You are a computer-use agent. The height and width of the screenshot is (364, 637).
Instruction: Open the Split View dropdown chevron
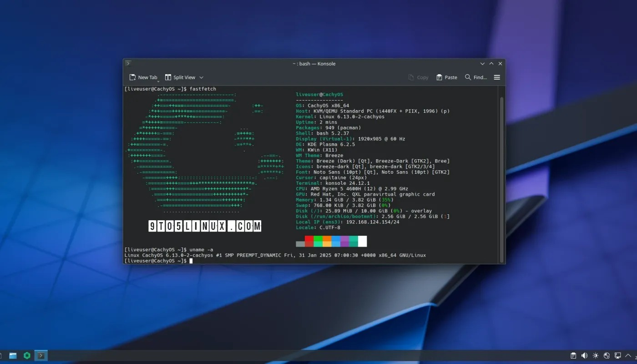coord(201,77)
